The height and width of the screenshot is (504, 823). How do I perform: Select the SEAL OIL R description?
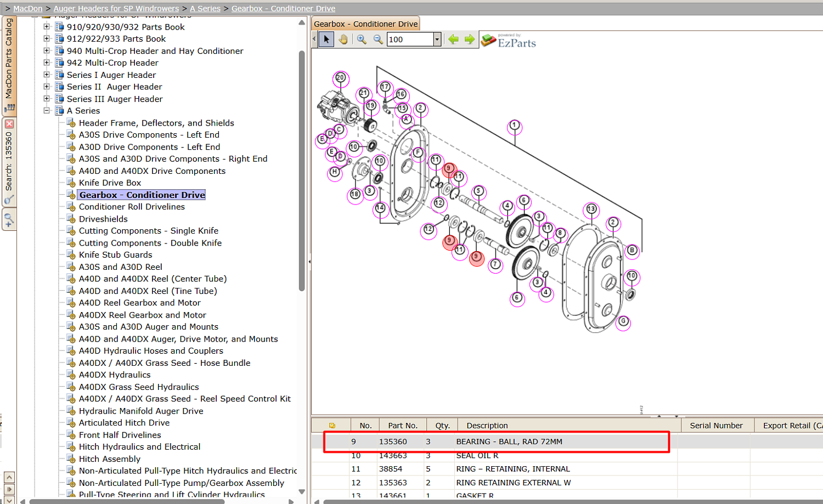477,455
